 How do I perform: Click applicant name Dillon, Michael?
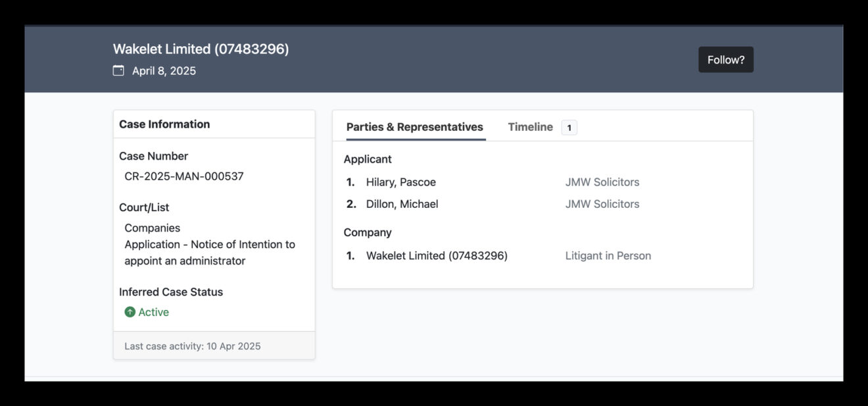(402, 204)
